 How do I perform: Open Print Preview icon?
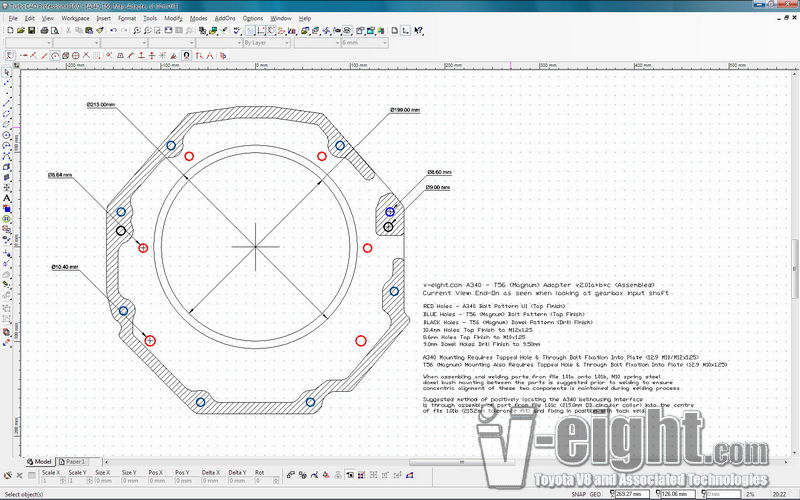pos(55,31)
